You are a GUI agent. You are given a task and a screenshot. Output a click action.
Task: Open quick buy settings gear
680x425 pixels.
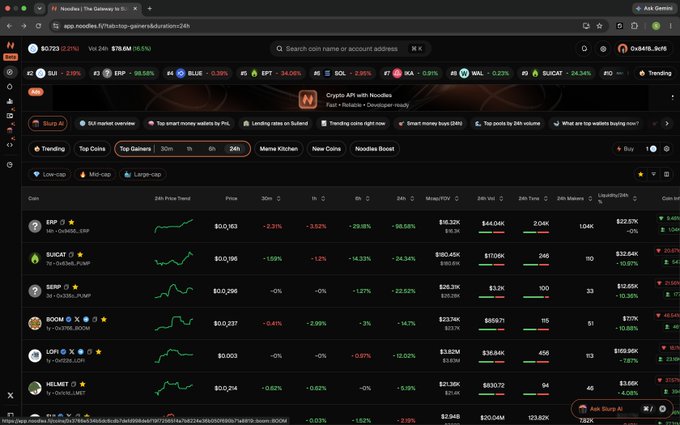(667, 149)
